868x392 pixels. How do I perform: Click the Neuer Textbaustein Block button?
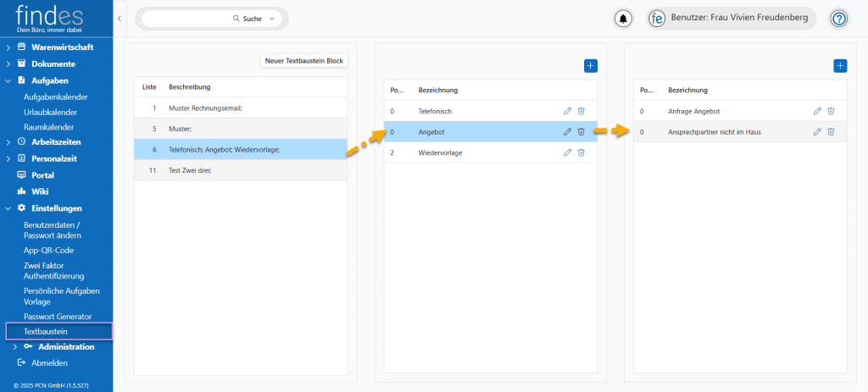pyautogui.click(x=304, y=61)
